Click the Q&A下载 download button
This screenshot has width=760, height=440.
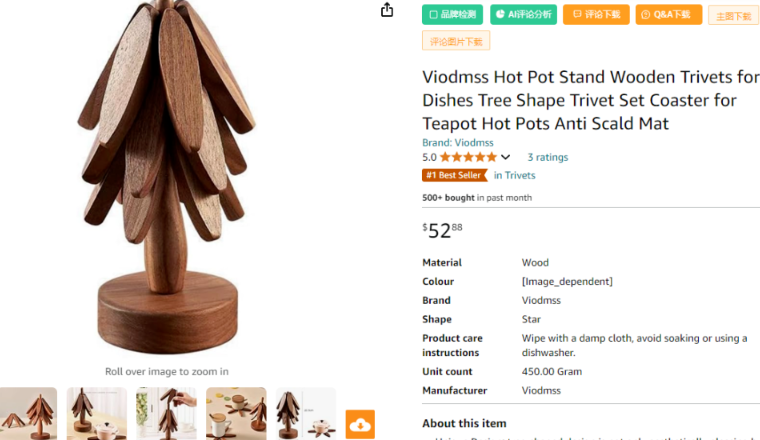click(x=668, y=15)
